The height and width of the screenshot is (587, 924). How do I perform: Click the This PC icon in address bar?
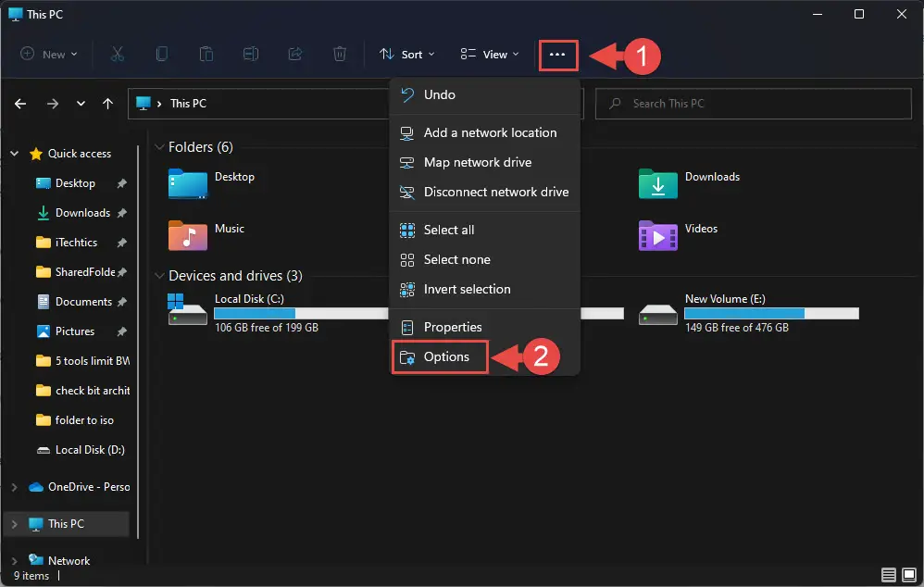coord(144,104)
